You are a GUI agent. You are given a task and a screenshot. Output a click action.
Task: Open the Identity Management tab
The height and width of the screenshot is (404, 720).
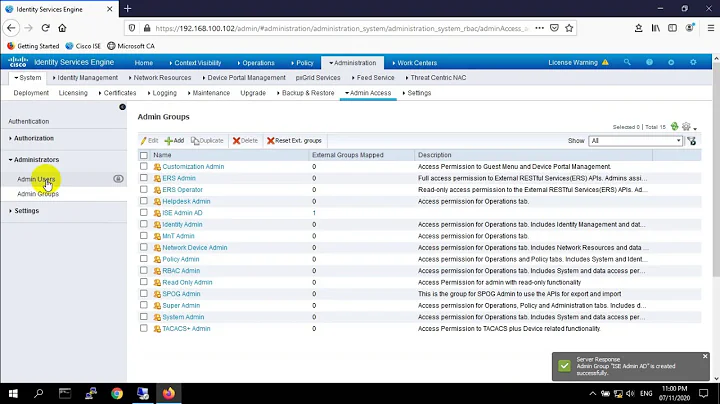(85, 78)
